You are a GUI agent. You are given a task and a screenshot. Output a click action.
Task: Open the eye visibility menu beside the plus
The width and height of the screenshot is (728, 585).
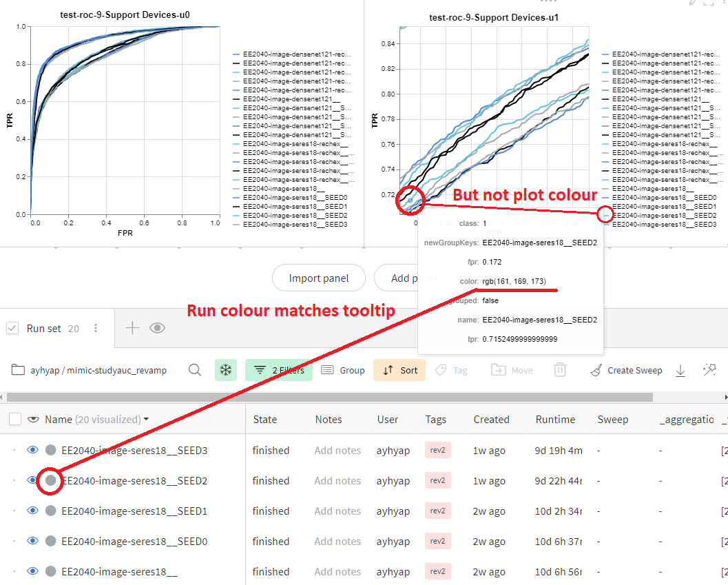157,329
